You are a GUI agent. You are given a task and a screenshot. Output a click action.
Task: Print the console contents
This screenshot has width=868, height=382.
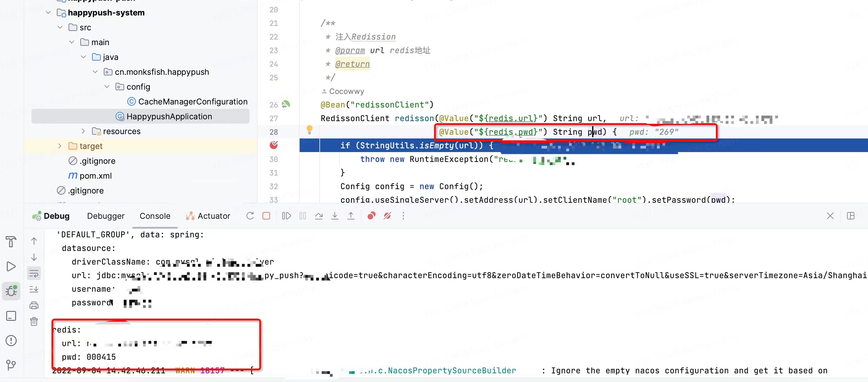(34, 305)
